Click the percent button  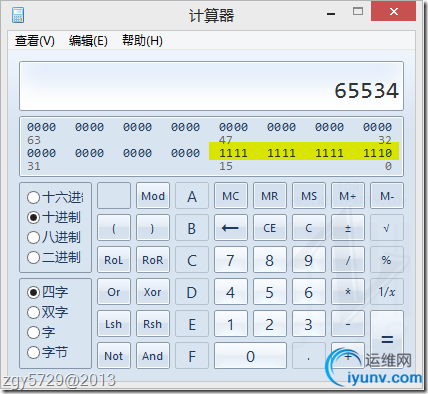pyautogui.click(x=387, y=260)
